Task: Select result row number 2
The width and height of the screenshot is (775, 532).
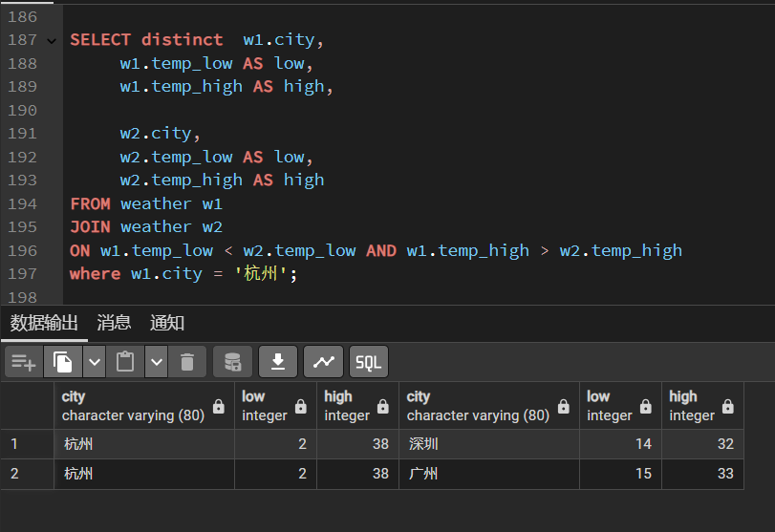Action: 27,474
